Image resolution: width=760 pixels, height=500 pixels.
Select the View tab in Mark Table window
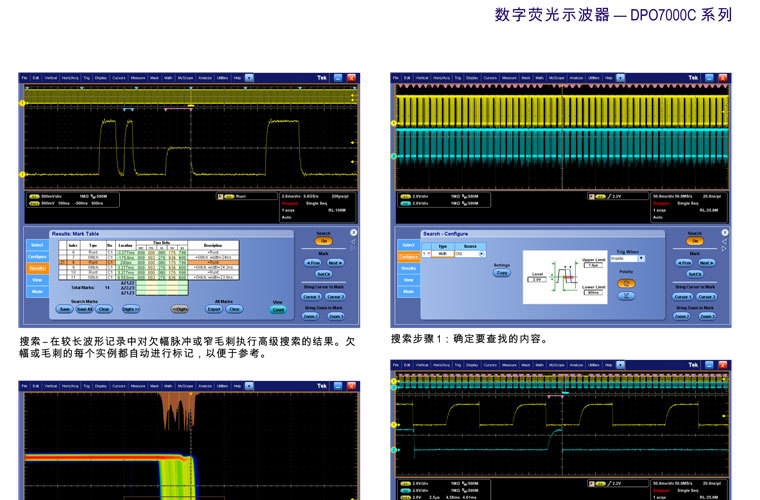[x=37, y=280]
